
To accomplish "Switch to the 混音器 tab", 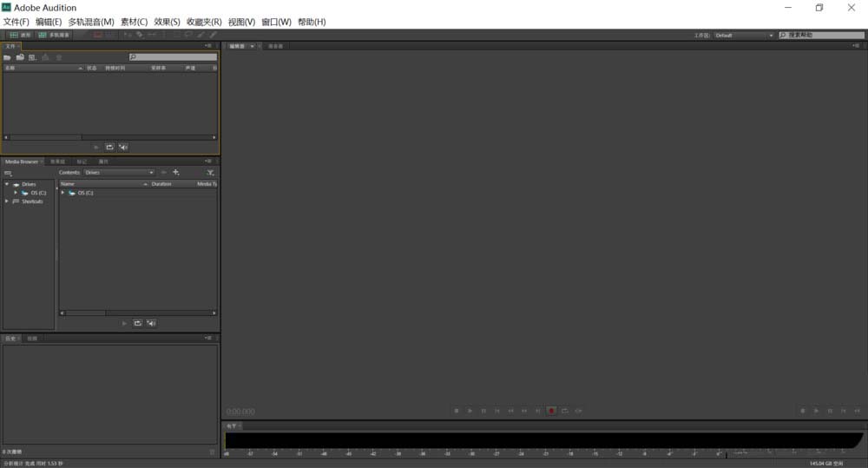I will [276, 46].
